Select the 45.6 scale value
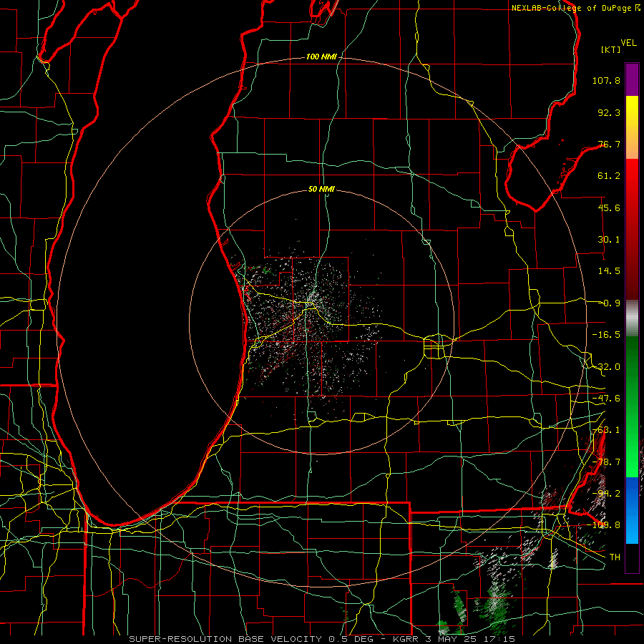 (x=609, y=208)
